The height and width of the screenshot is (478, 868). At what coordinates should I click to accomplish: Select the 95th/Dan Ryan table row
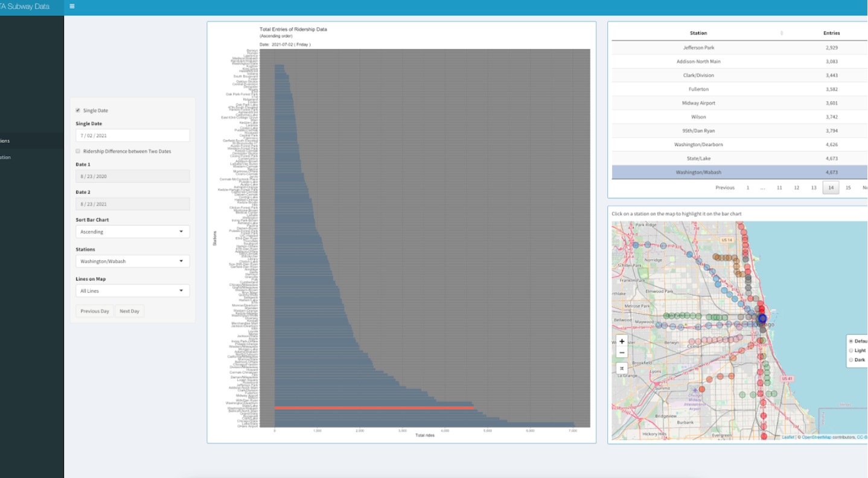[x=740, y=130]
